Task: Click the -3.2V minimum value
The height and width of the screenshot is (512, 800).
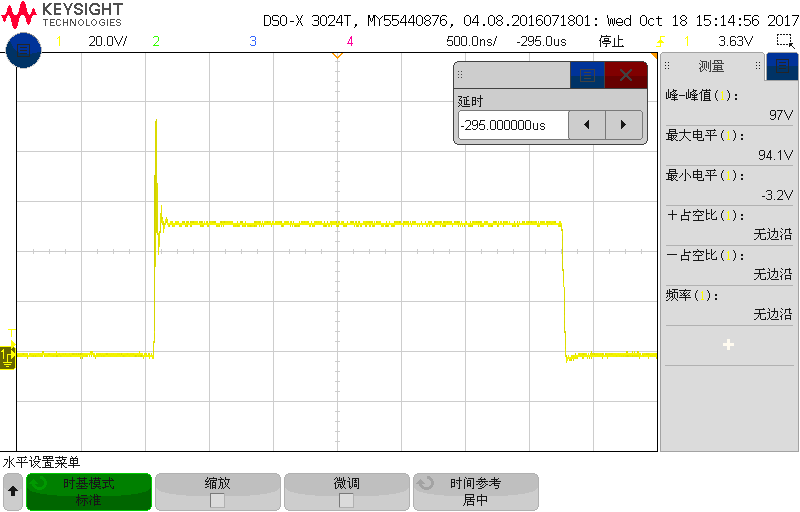Action: pos(777,195)
